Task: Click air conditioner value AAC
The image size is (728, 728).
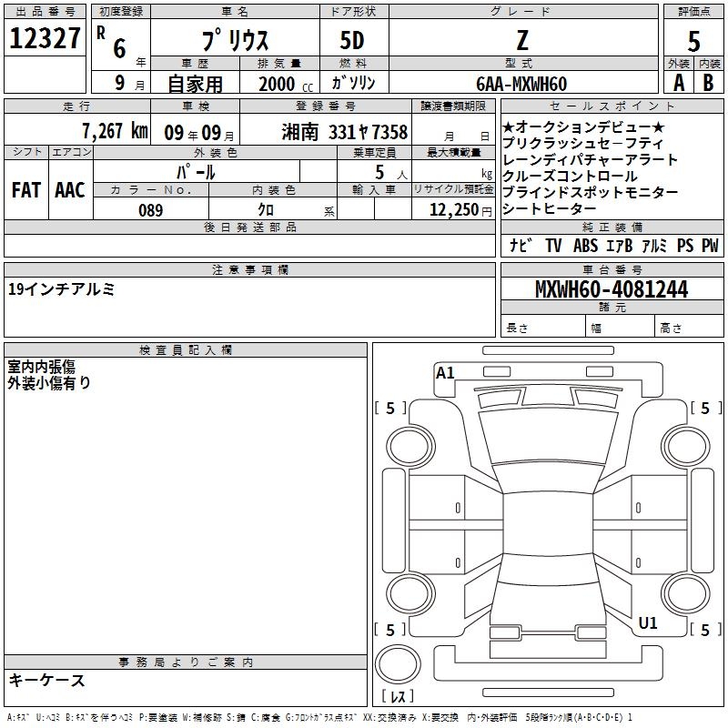Action: pos(70,190)
